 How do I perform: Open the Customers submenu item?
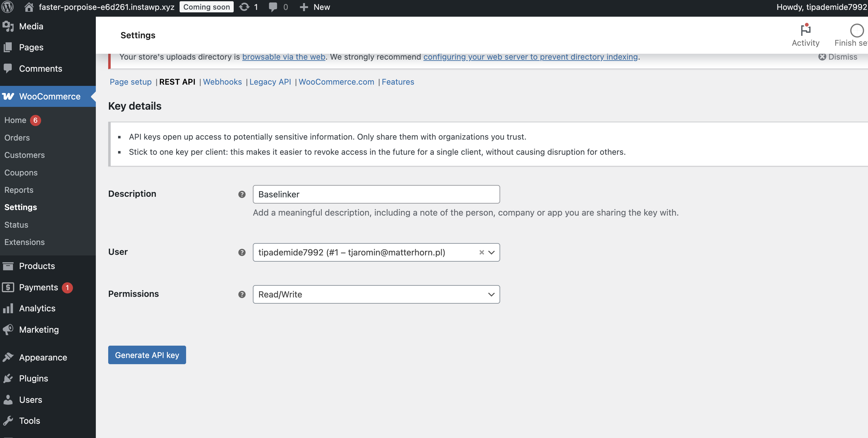tap(25, 155)
